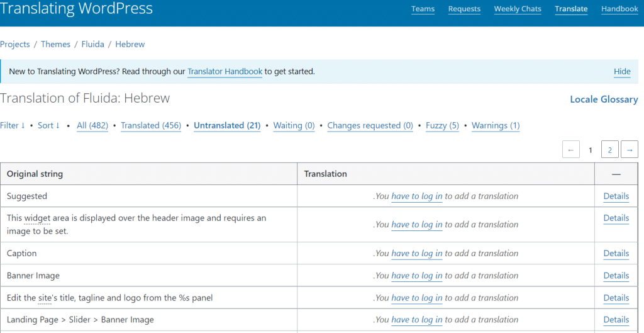Screen dimensions: 644x333
Task: Click log in link in Suggested row
Action: click(417, 196)
